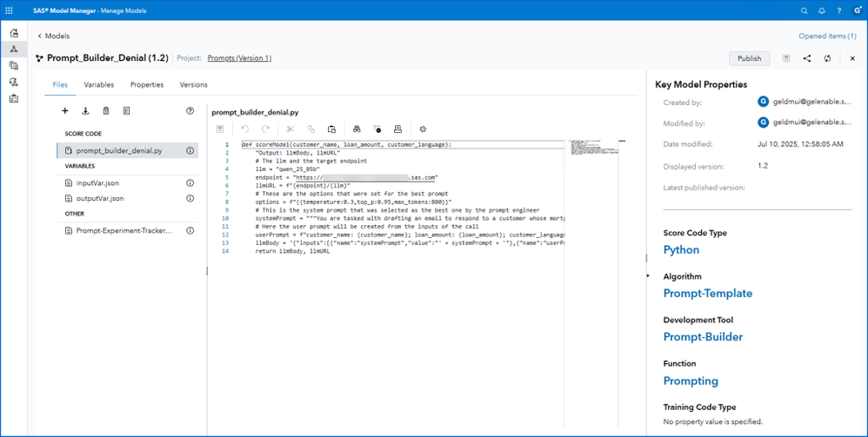Image resolution: width=868 pixels, height=437 pixels.
Task: Add a new file with the plus icon
Action: click(x=64, y=110)
